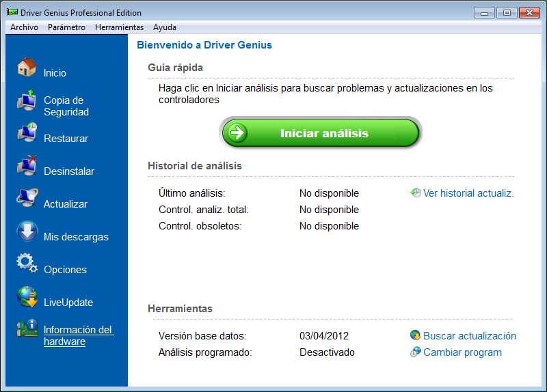Click the Control. analiz. total label
The image size is (547, 392).
tap(203, 210)
